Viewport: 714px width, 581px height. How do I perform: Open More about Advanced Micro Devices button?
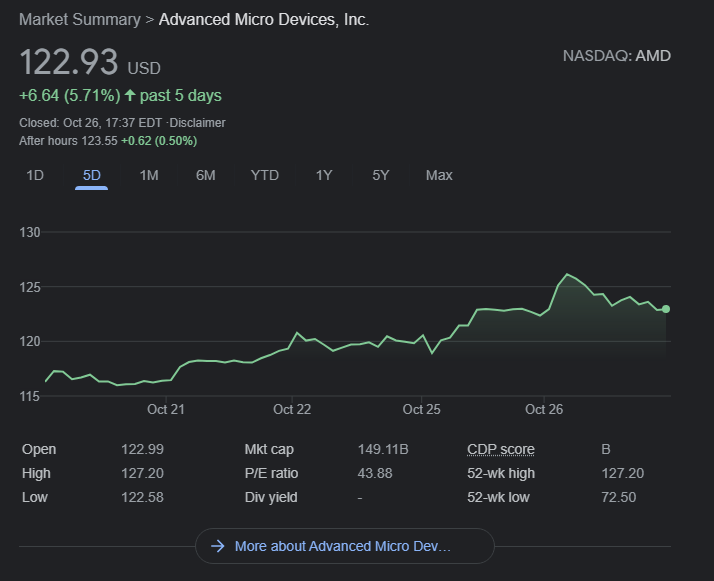(x=344, y=546)
